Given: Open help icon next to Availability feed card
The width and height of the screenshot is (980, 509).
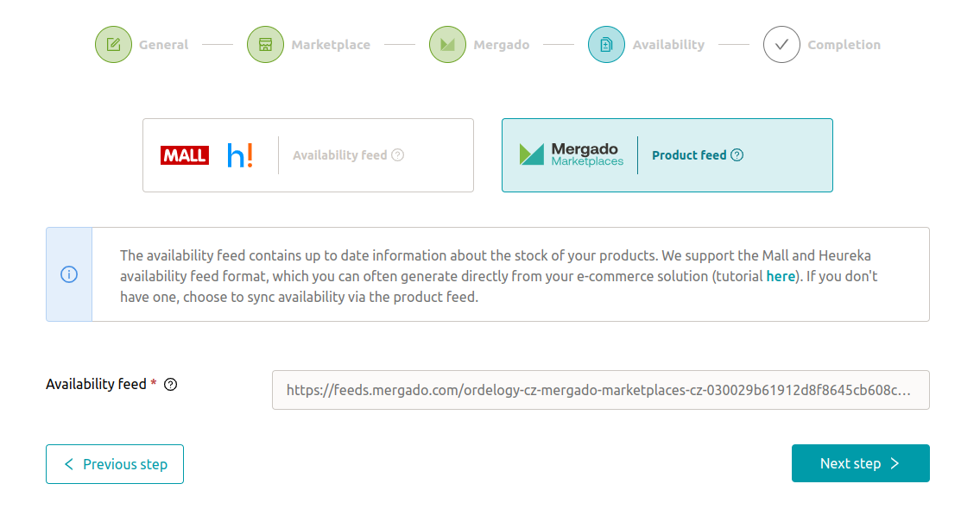Looking at the screenshot, I should pyautogui.click(x=397, y=155).
